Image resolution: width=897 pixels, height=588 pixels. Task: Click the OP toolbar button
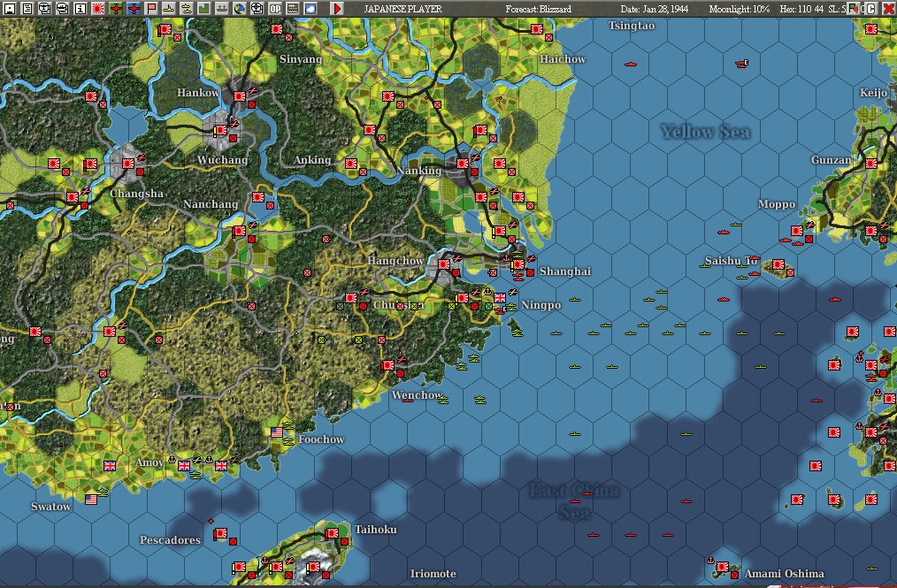coord(275,9)
